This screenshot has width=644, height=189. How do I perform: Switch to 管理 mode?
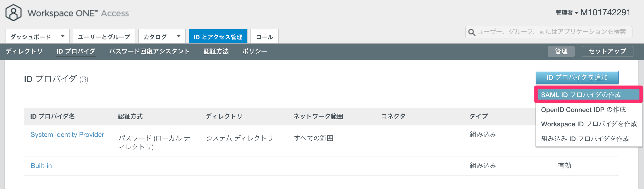tap(561, 51)
